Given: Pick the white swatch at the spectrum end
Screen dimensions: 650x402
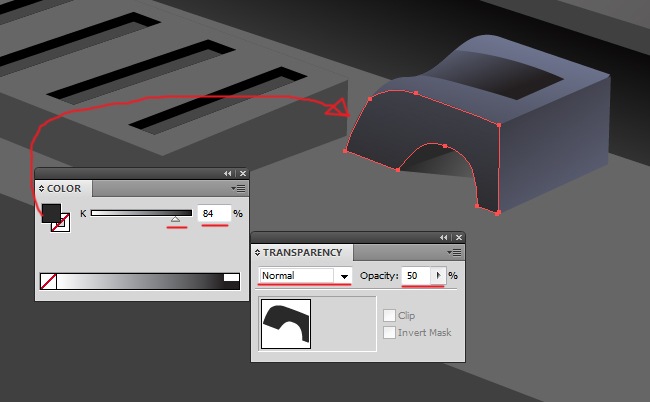Looking at the screenshot, I should [x=232, y=277].
